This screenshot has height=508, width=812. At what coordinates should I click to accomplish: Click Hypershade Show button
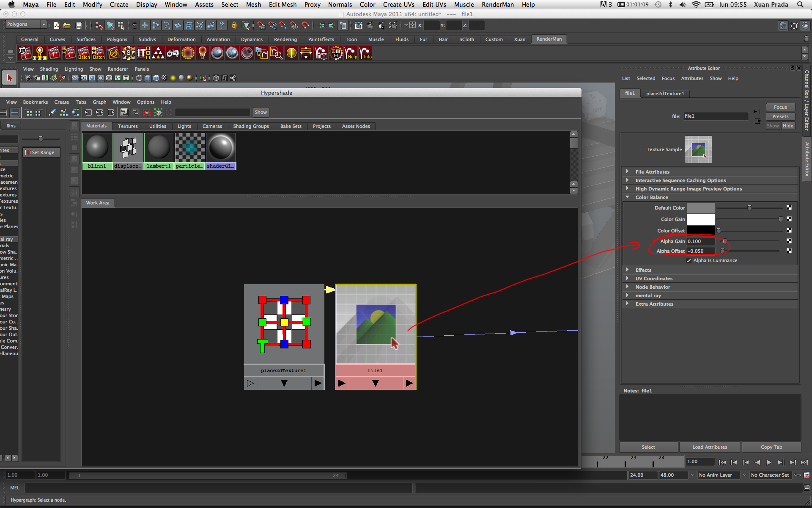[x=261, y=112]
